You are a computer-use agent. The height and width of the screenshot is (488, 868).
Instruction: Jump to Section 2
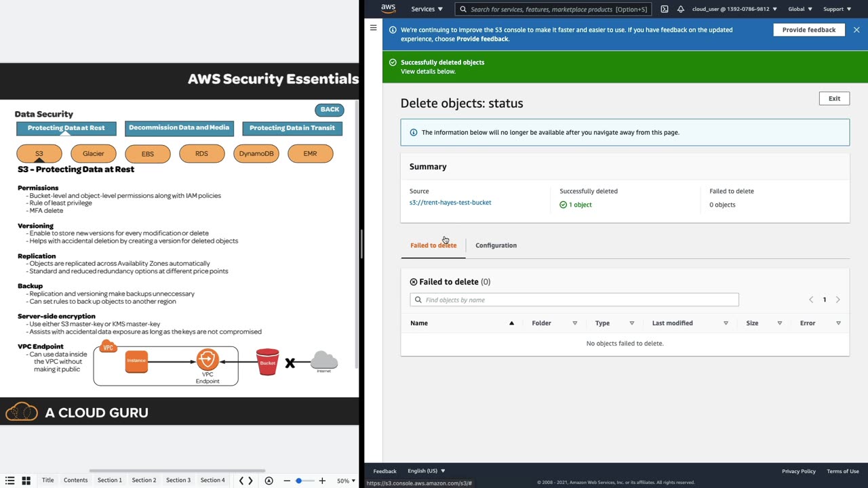point(144,481)
